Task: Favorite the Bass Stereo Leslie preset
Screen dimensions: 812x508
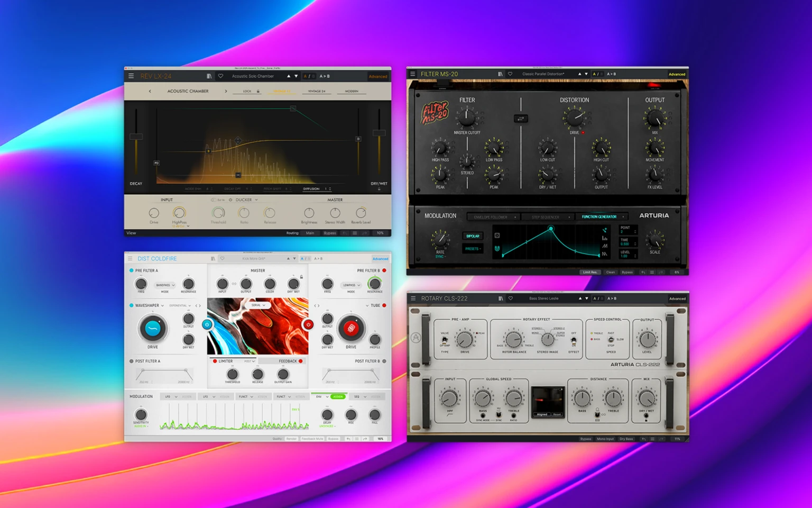Action: coord(510,298)
